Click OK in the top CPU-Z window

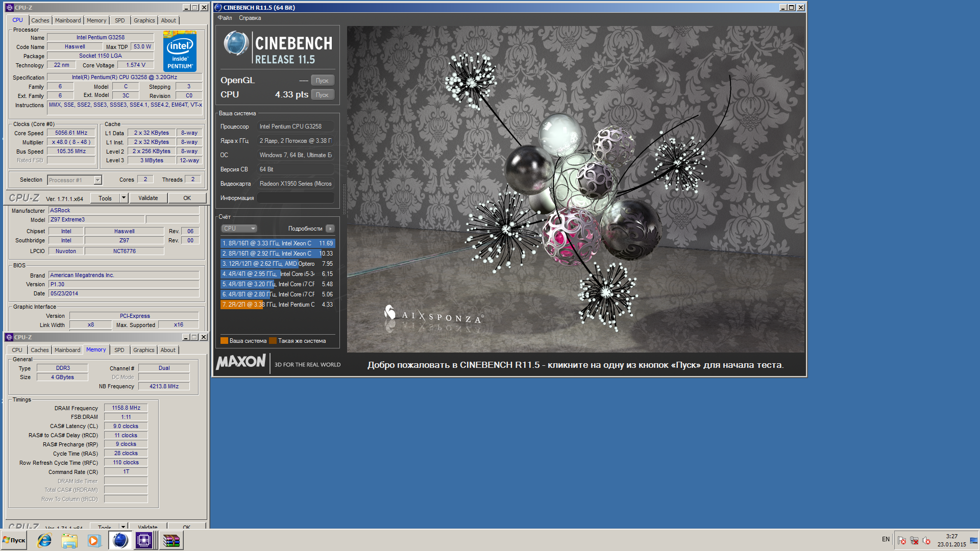click(187, 198)
